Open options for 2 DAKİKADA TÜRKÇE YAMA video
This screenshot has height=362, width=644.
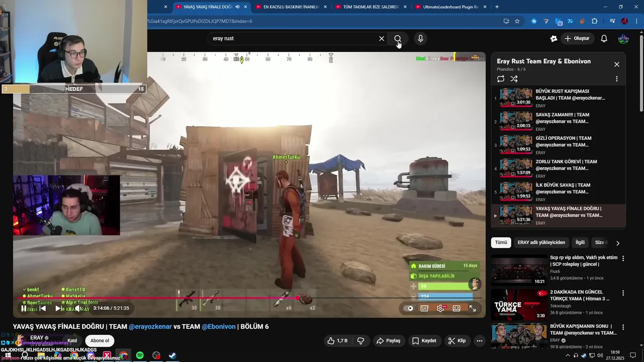pos(623,293)
